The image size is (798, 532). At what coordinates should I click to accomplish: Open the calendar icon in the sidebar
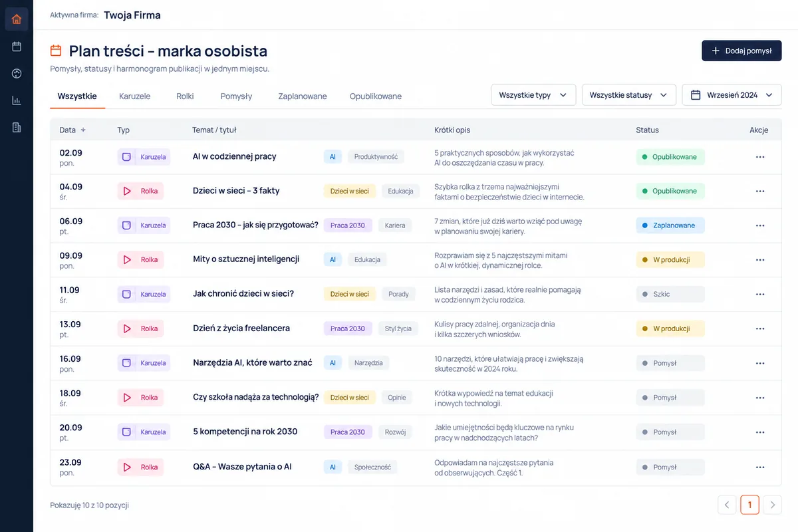pos(17,47)
